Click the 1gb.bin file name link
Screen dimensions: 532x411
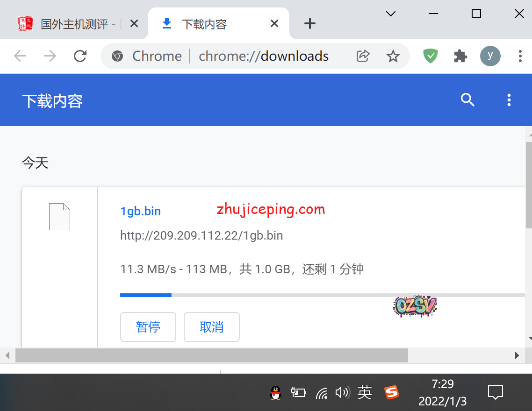(140, 211)
